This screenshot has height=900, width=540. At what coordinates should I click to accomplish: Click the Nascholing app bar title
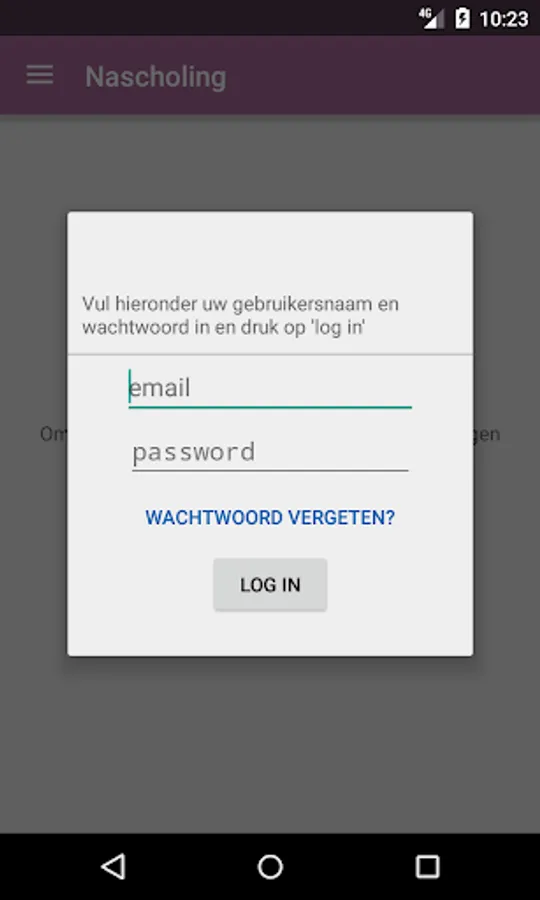click(x=156, y=76)
